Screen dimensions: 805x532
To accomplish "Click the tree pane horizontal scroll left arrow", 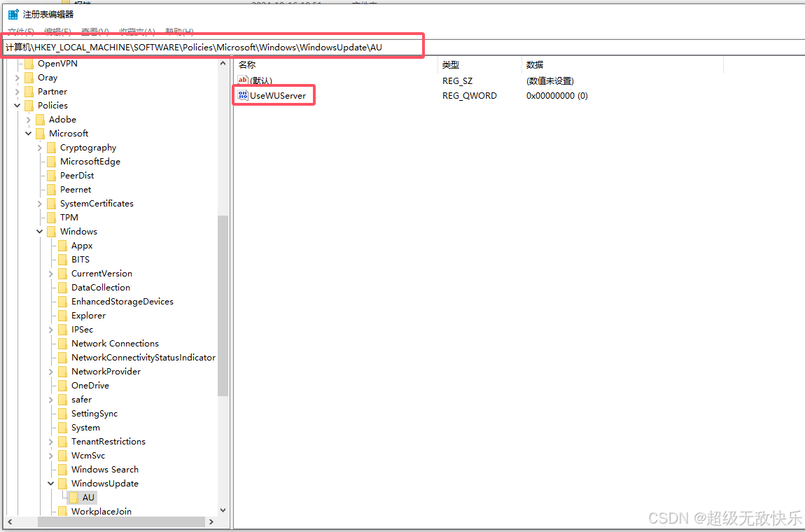I will (x=9, y=521).
